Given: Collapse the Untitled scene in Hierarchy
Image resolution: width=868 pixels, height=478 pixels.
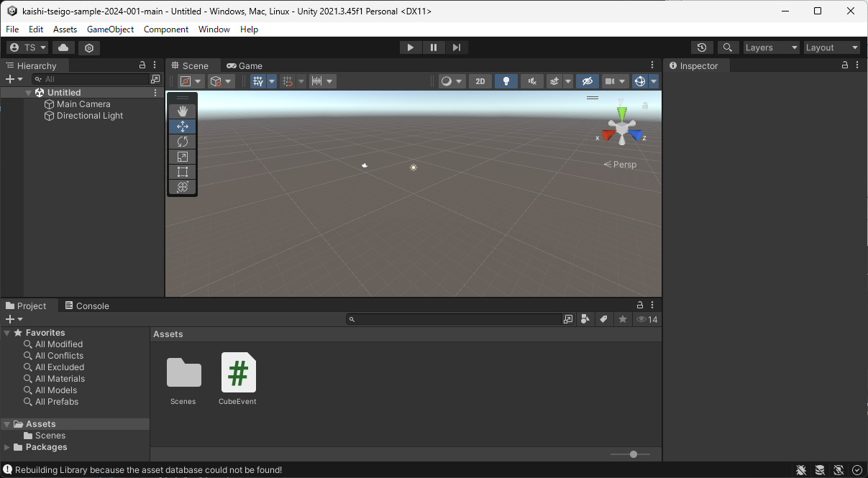Looking at the screenshot, I should (28, 93).
